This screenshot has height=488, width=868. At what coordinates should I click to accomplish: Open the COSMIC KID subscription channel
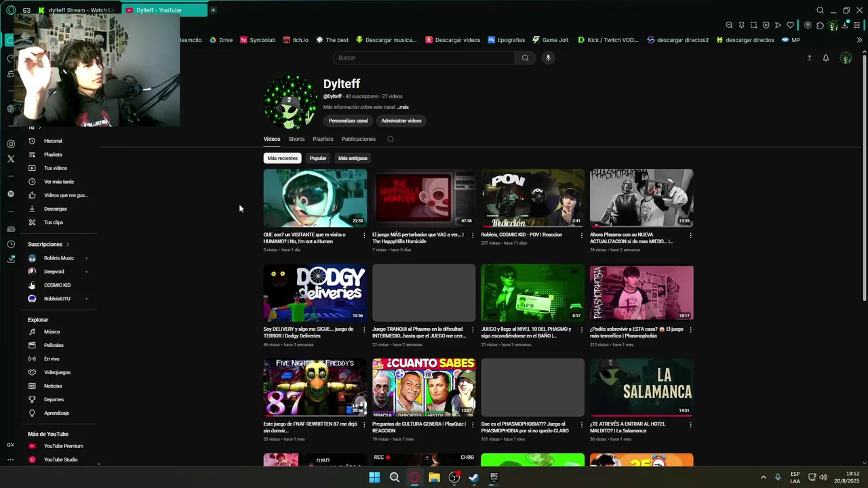point(57,285)
